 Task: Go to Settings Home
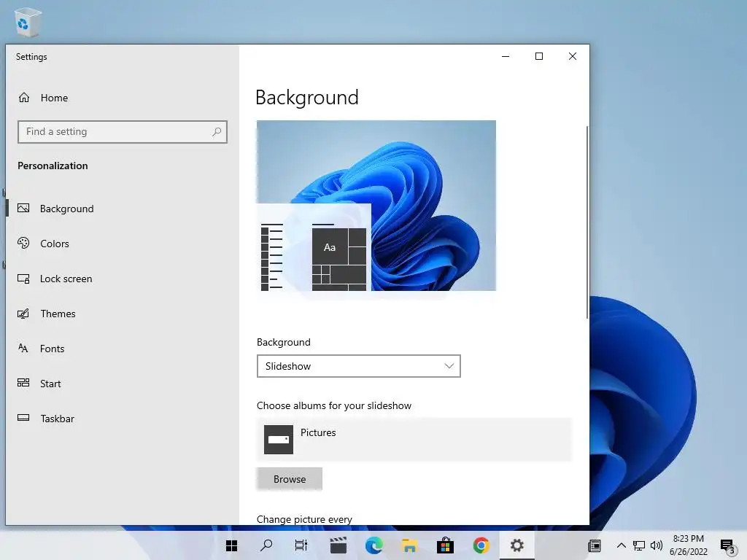click(43, 98)
